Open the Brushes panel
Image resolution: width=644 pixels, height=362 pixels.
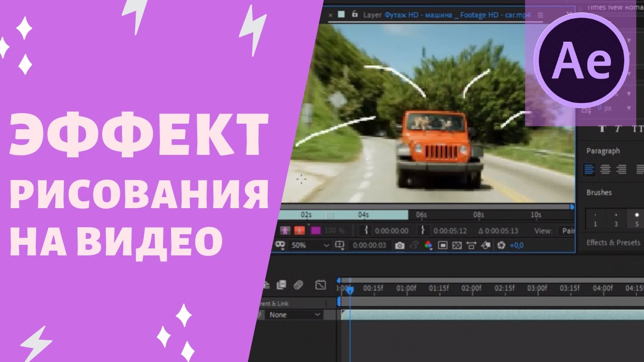click(x=599, y=193)
